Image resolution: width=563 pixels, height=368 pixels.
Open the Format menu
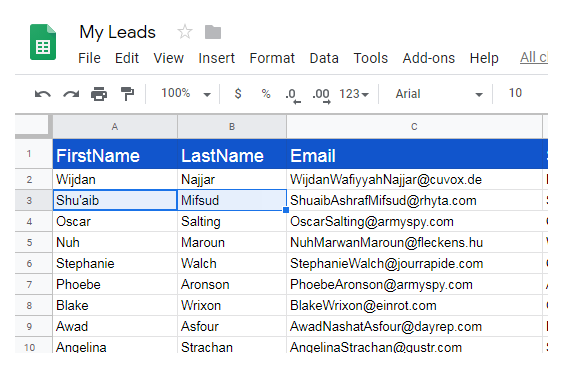point(272,58)
